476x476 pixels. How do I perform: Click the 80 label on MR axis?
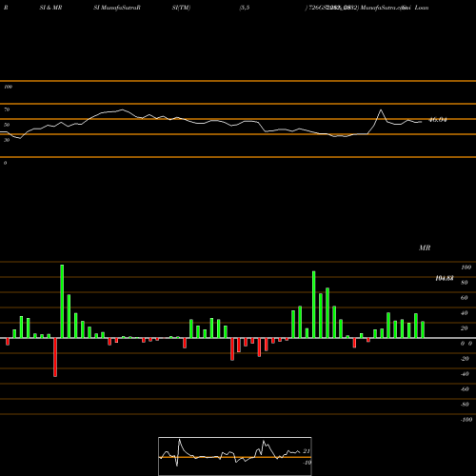(x=465, y=283)
